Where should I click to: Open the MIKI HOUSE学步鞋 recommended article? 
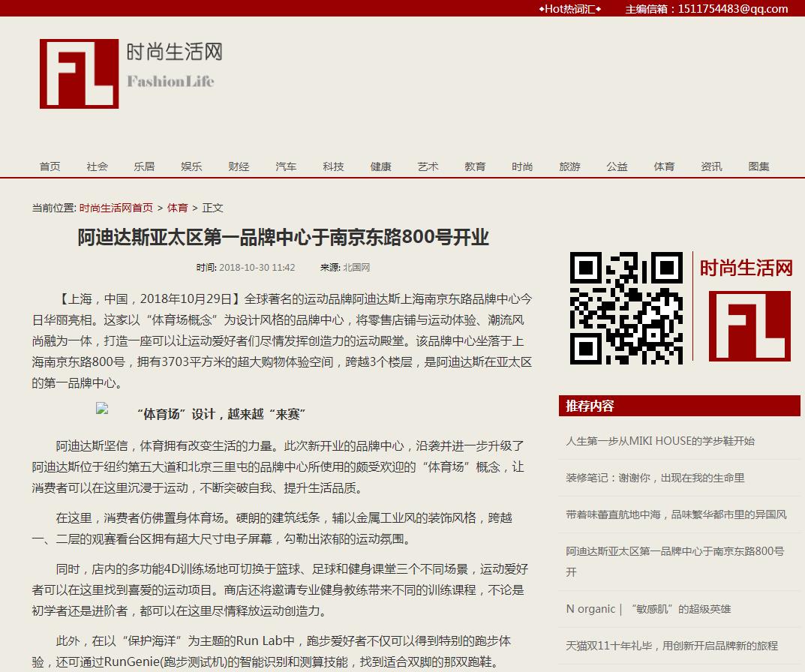pos(660,441)
